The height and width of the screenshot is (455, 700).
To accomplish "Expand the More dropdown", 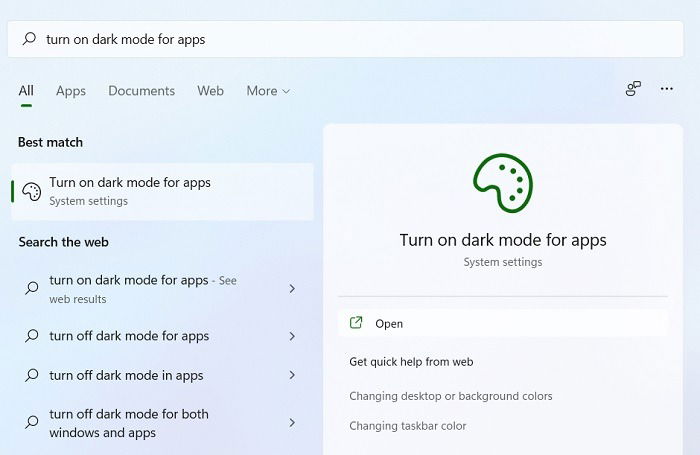I will [x=268, y=91].
